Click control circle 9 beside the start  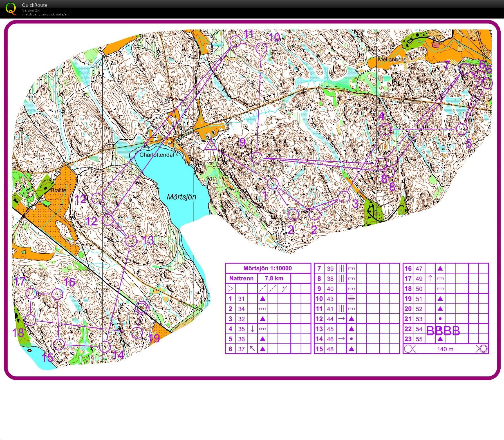click(256, 157)
